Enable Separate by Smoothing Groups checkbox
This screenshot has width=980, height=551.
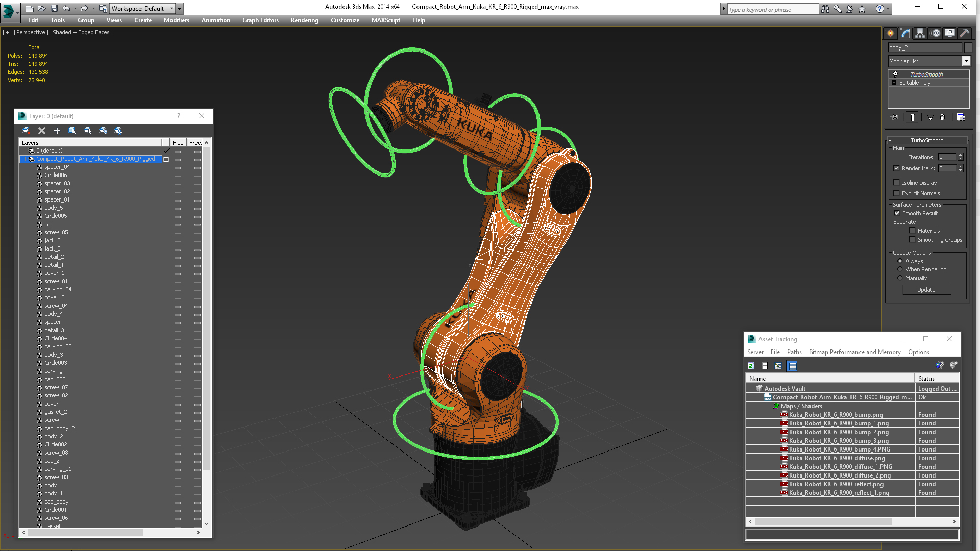[912, 240]
